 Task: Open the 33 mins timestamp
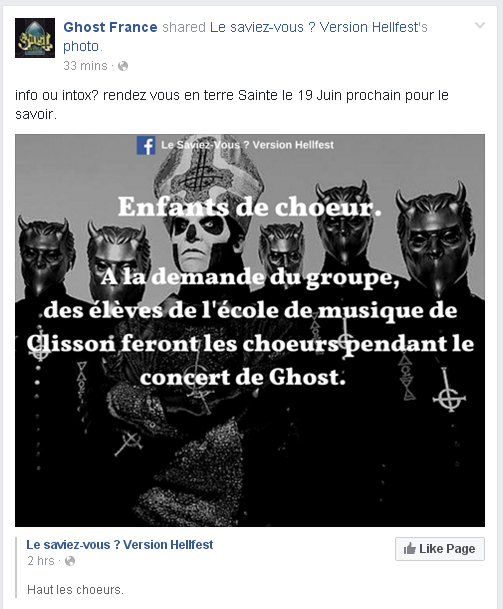pos(85,66)
